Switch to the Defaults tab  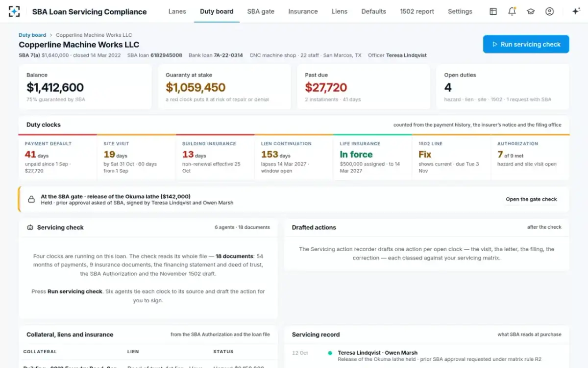tap(374, 11)
